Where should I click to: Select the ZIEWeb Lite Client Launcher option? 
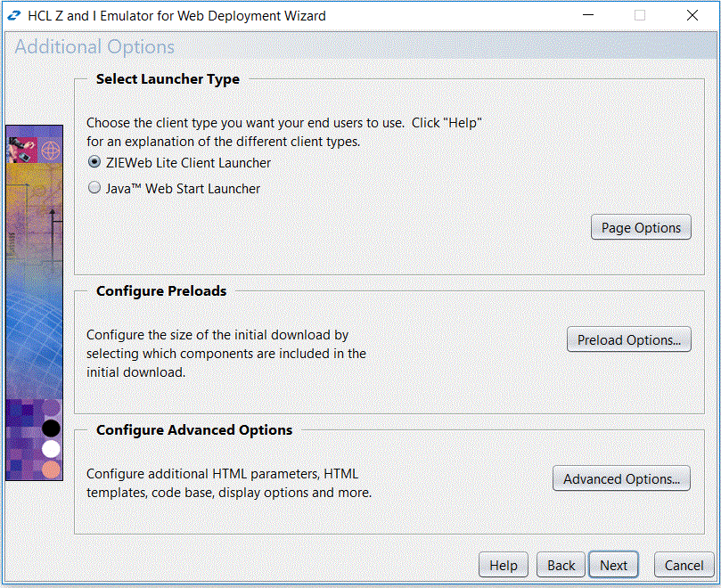[94, 162]
